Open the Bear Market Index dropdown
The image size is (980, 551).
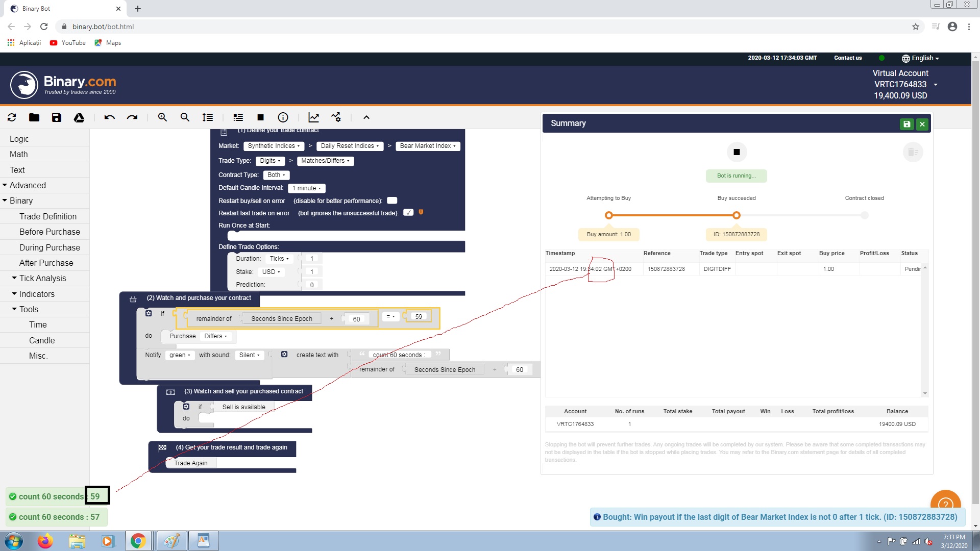click(428, 146)
